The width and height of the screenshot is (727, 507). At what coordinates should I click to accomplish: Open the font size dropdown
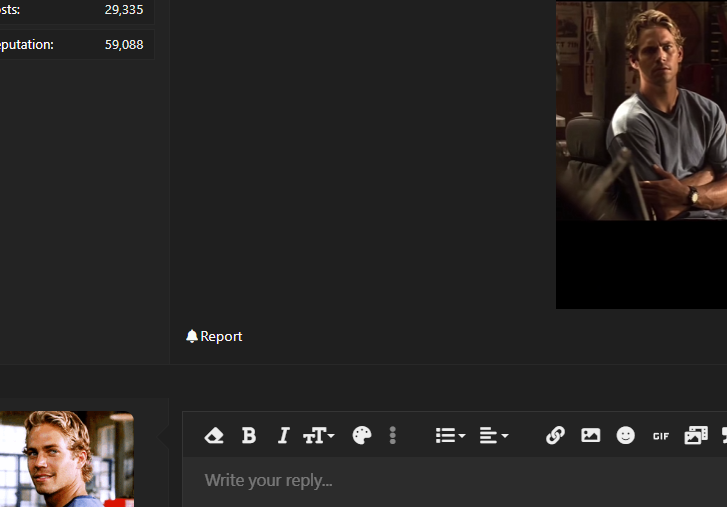point(319,436)
